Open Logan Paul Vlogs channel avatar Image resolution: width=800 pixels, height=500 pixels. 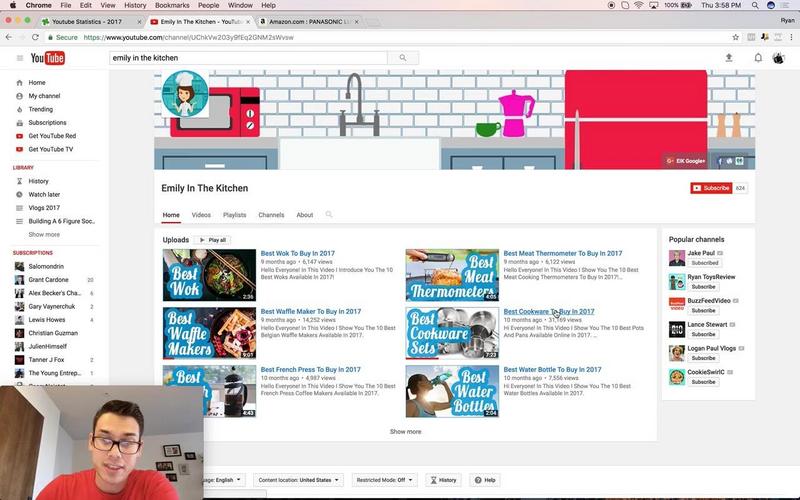tap(677, 353)
